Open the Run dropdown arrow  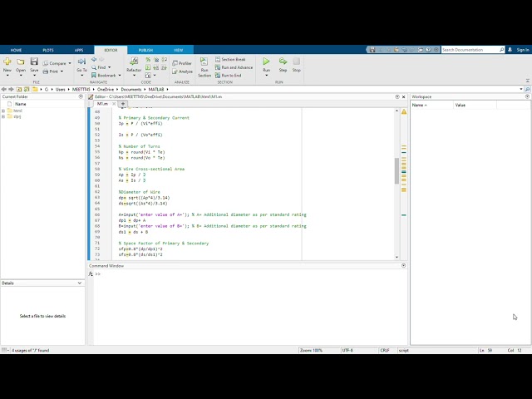266,76
